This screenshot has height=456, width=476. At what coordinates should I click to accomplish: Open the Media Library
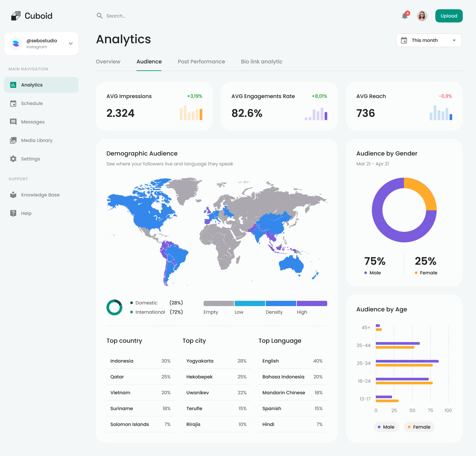tap(37, 140)
